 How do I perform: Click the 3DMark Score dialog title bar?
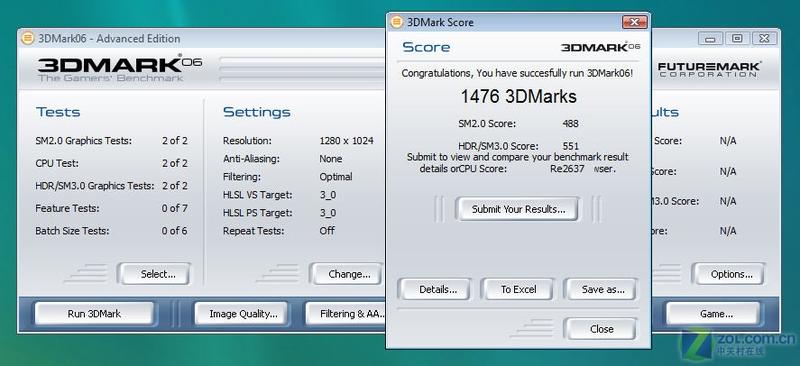tap(518, 22)
